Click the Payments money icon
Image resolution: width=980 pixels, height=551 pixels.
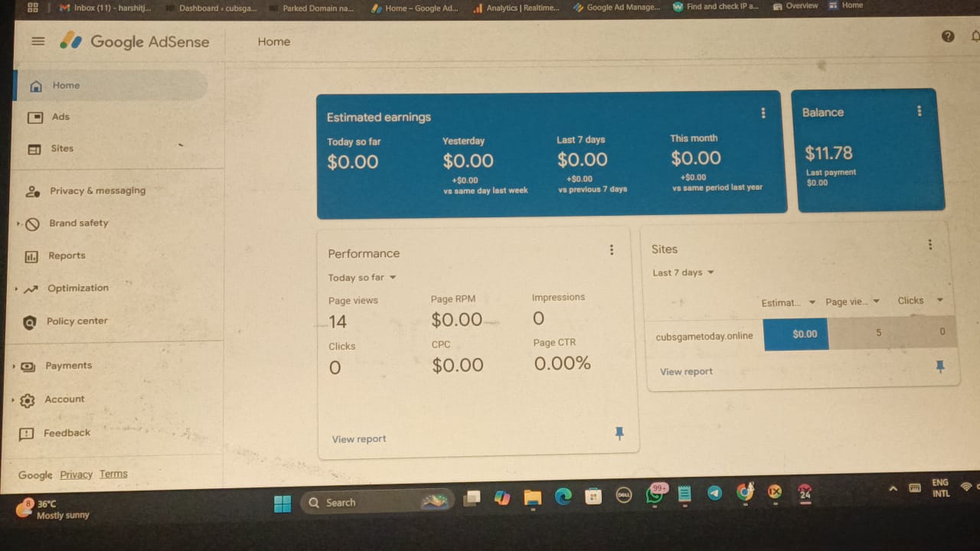pos(28,367)
